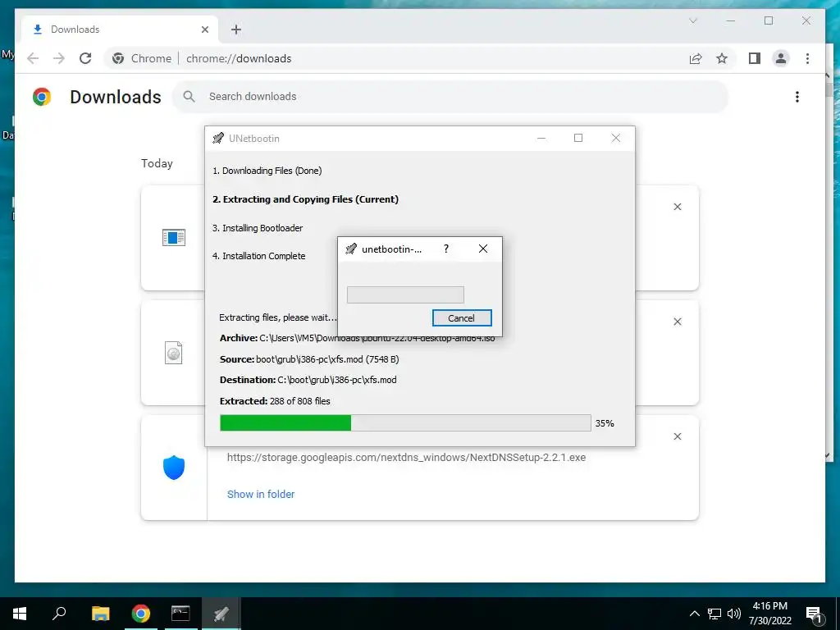Open Show in folder for NextDNSSetup
The image size is (840, 630).
click(261, 494)
